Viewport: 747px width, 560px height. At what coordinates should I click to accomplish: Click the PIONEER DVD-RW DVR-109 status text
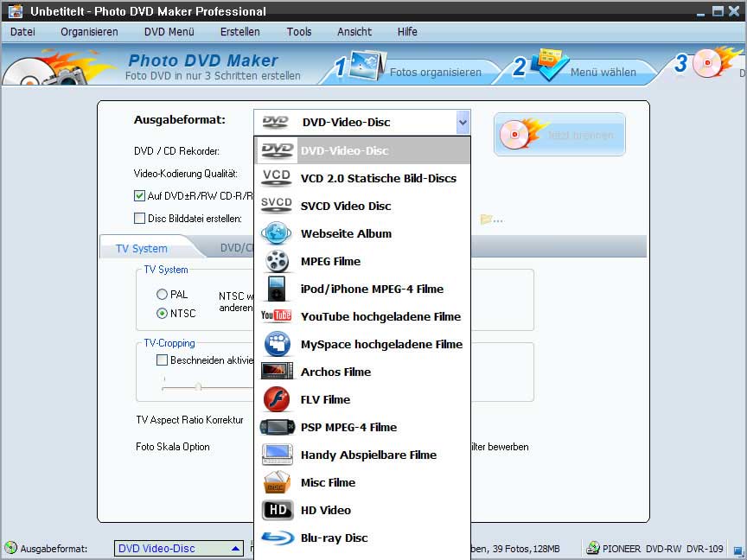[662, 549]
